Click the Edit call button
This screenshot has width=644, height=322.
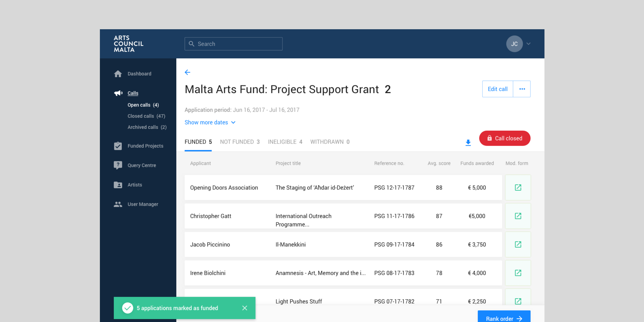[497, 89]
